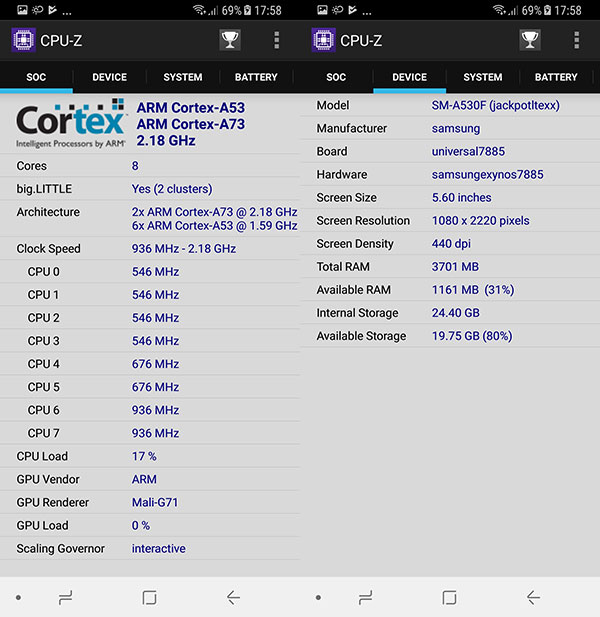Image resolution: width=600 pixels, height=617 pixels.
Task: Tap the Cortex ARM logo image
Action: (x=71, y=123)
